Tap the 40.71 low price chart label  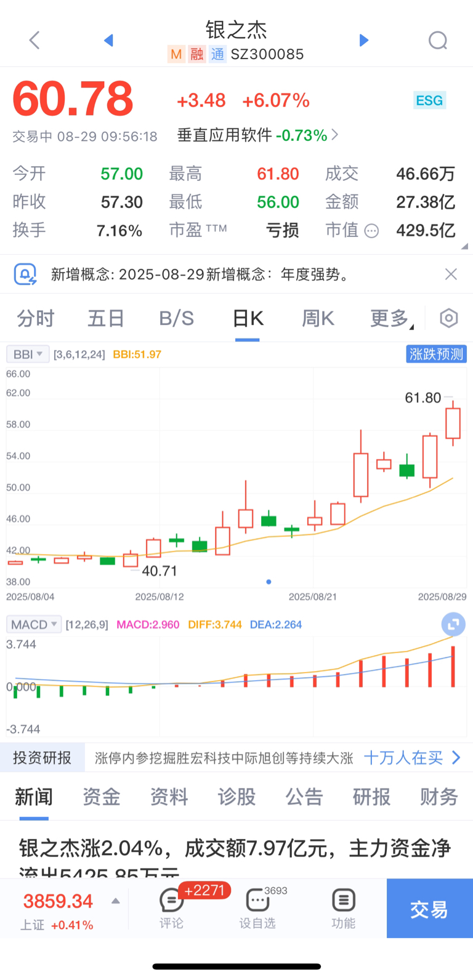pos(159,571)
